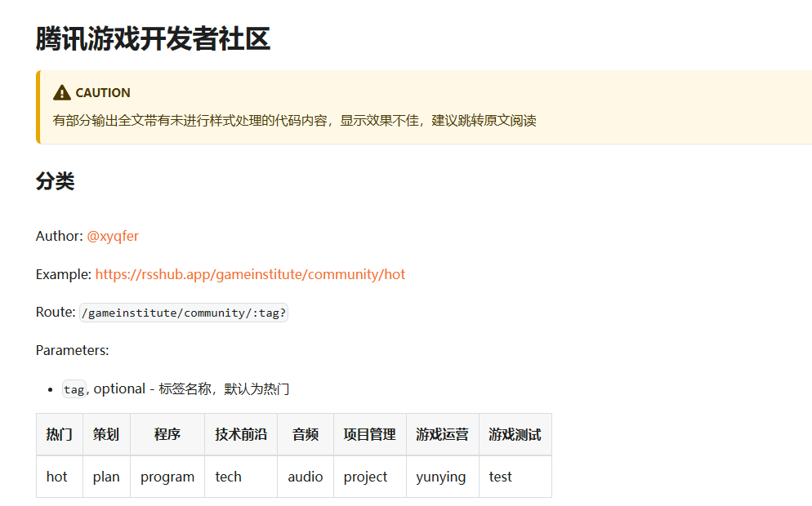812x506 pixels.
Task: Click the 项目管理 table header cell
Action: (370, 435)
